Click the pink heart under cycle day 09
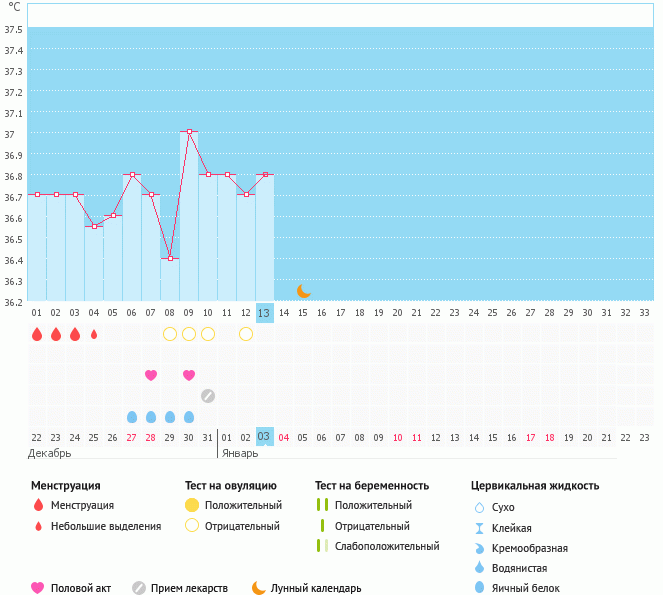 [x=189, y=375]
